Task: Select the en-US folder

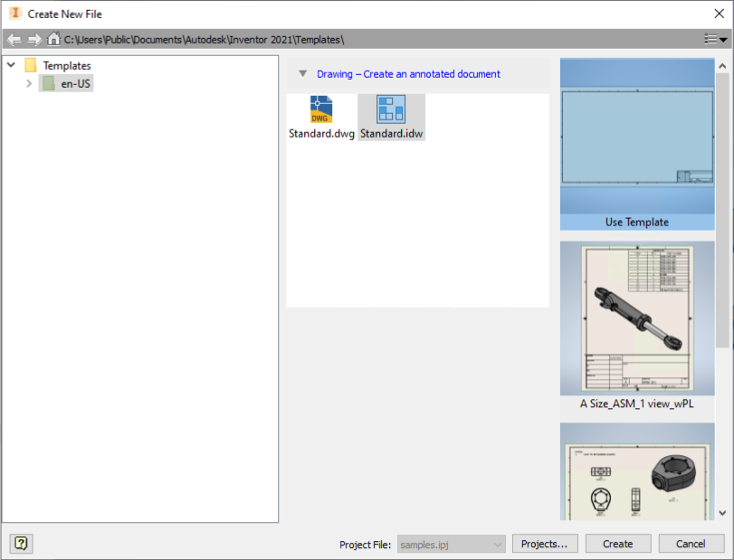Action: 66,84
